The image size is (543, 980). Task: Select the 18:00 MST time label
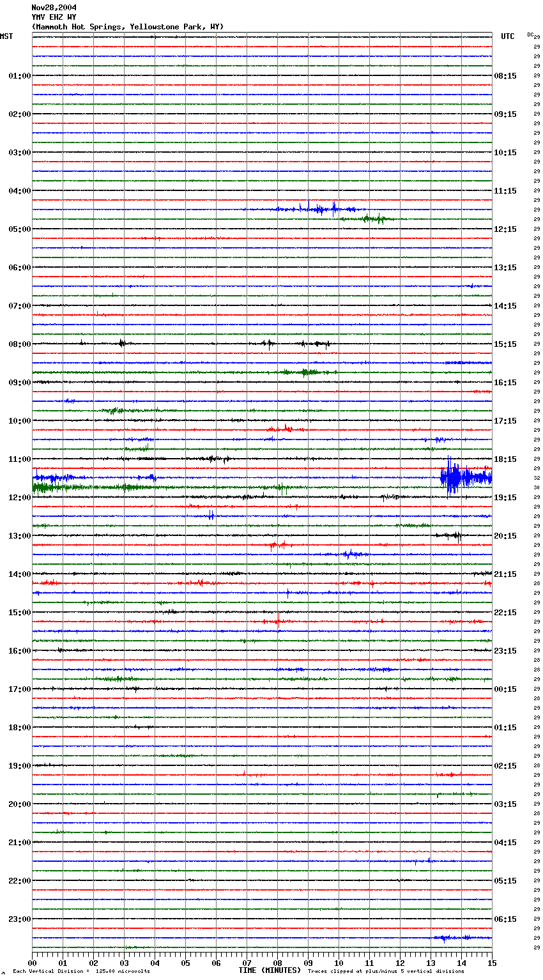pyautogui.click(x=20, y=728)
